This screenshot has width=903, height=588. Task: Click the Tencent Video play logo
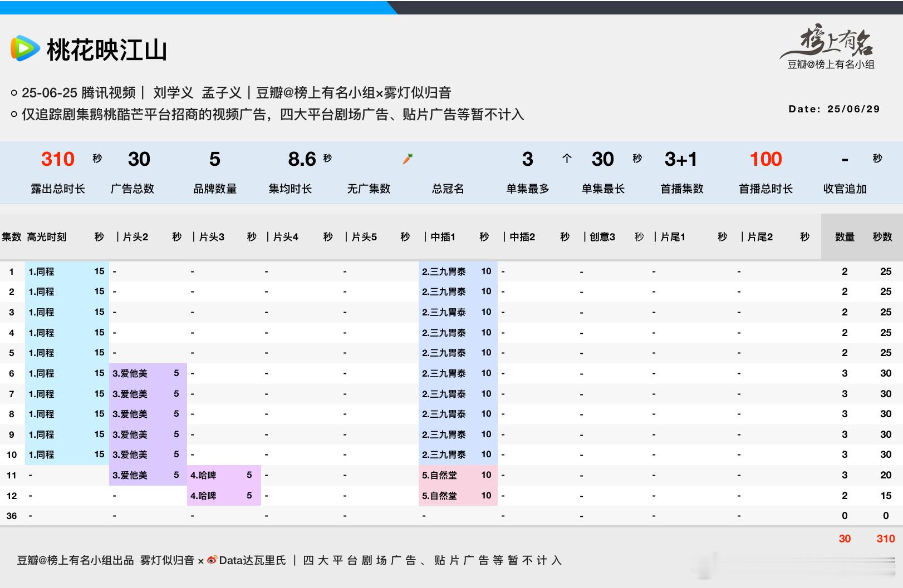[x=25, y=48]
